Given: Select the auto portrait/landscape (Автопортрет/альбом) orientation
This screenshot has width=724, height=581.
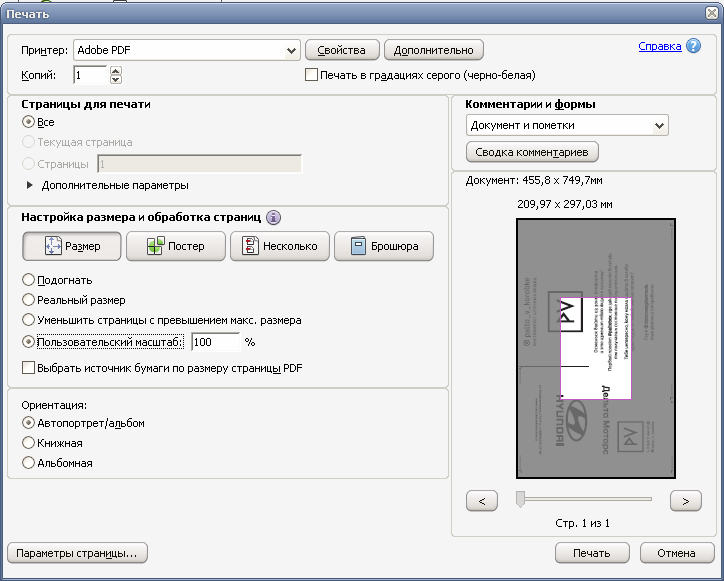Looking at the screenshot, I should pos(28,423).
